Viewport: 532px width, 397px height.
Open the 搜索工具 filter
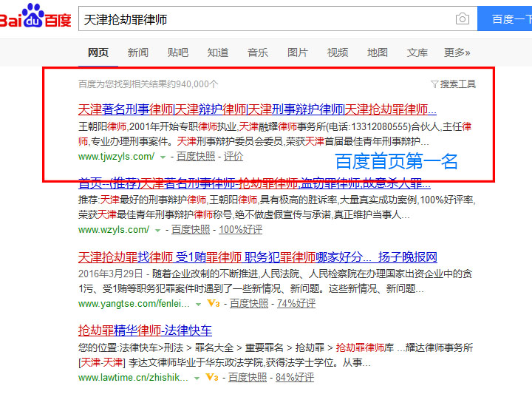pos(453,84)
